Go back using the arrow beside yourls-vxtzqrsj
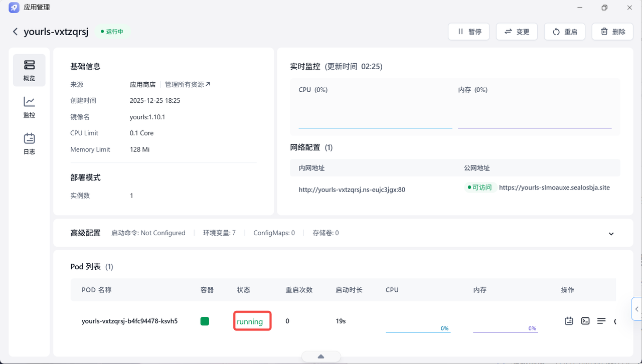The image size is (642, 364). 15,32
